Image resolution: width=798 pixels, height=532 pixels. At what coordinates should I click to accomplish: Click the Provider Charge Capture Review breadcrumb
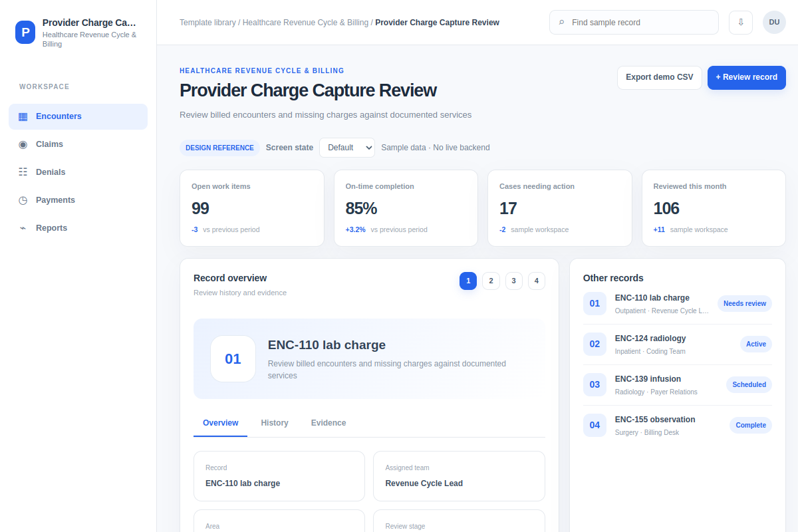pyautogui.click(x=437, y=23)
